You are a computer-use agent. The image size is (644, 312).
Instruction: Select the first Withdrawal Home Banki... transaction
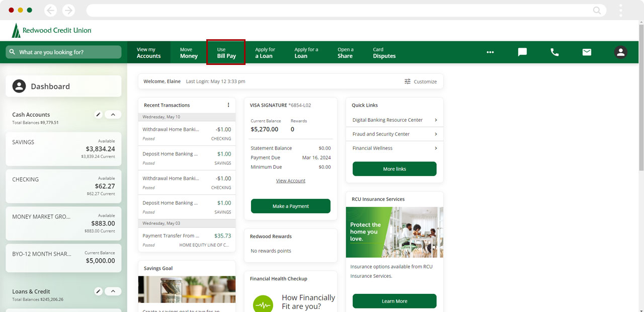click(187, 133)
